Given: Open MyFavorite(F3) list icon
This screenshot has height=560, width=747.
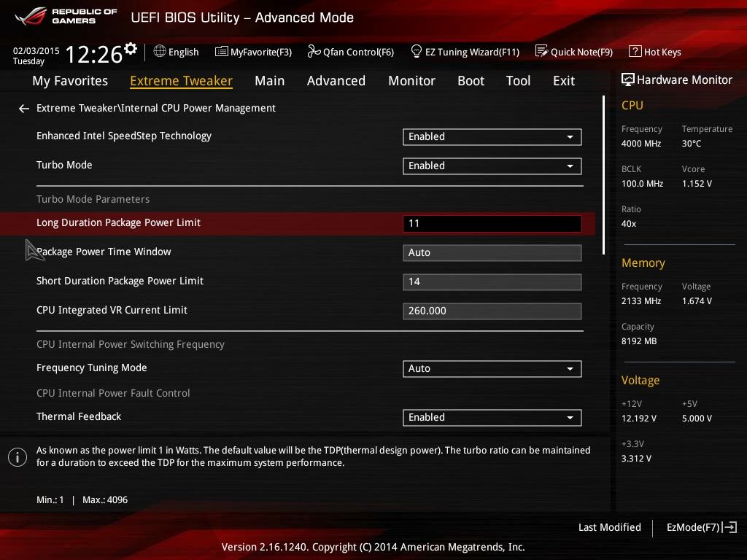Looking at the screenshot, I should coord(222,52).
